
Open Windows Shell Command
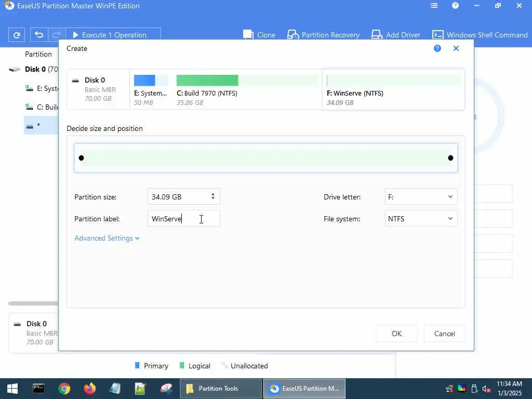click(480, 35)
